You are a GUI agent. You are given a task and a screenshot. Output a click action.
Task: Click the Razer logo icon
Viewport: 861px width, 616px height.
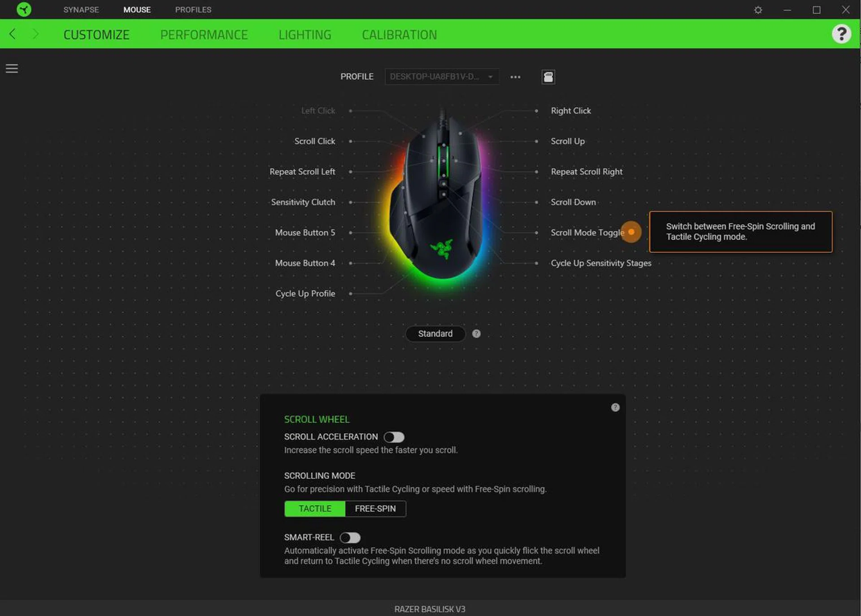click(x=24, y=9)
